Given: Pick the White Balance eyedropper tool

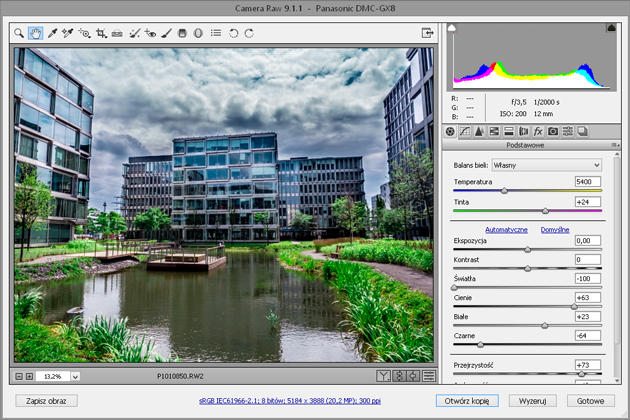Looking at the screenshot, I should [52, 33].
